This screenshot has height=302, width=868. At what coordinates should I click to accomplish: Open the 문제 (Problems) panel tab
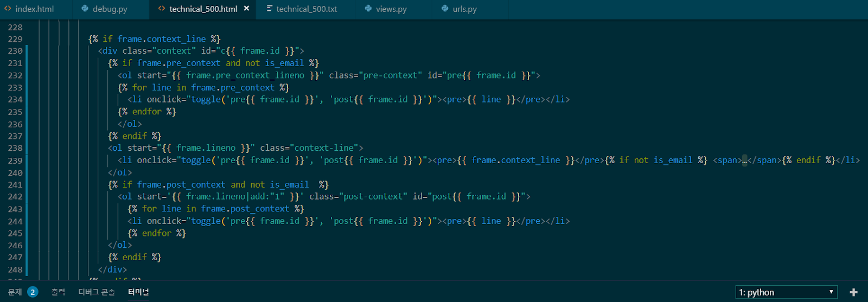pos(15,292)
